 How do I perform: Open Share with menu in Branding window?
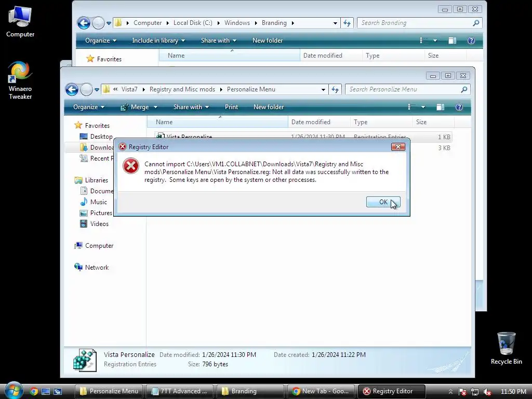click(219, 41)
